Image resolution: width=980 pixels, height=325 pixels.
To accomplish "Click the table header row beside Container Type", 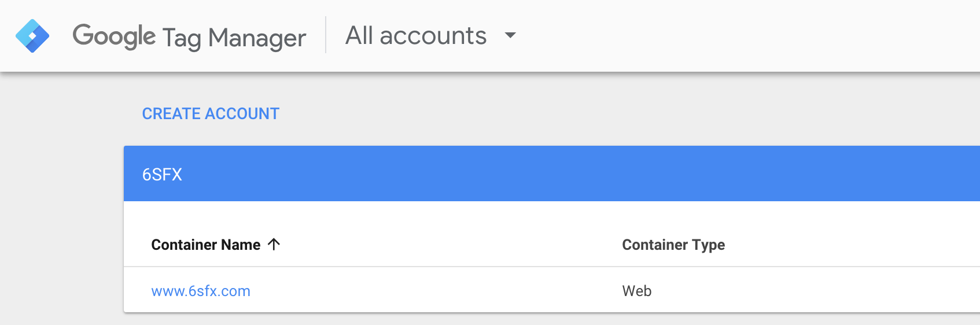I will 850,245.
